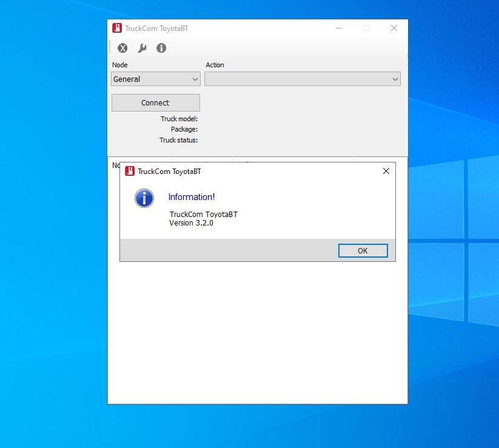Click the blue information icon in dialog

coord(144,198)
